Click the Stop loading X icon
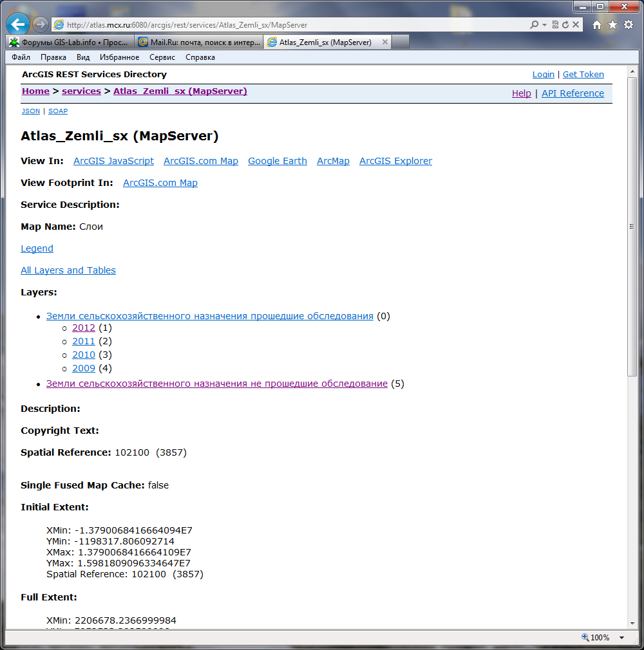Screen dimensions: 644x650 (576, 25)
